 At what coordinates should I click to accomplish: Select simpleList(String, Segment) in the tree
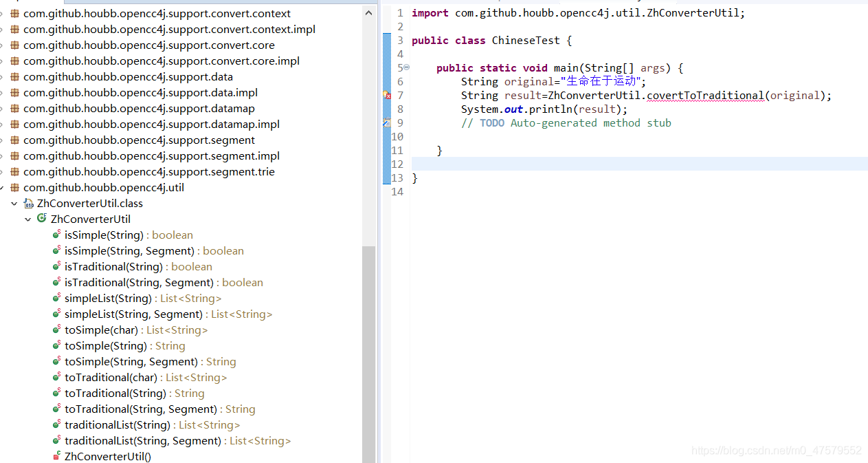click(133, 314)
